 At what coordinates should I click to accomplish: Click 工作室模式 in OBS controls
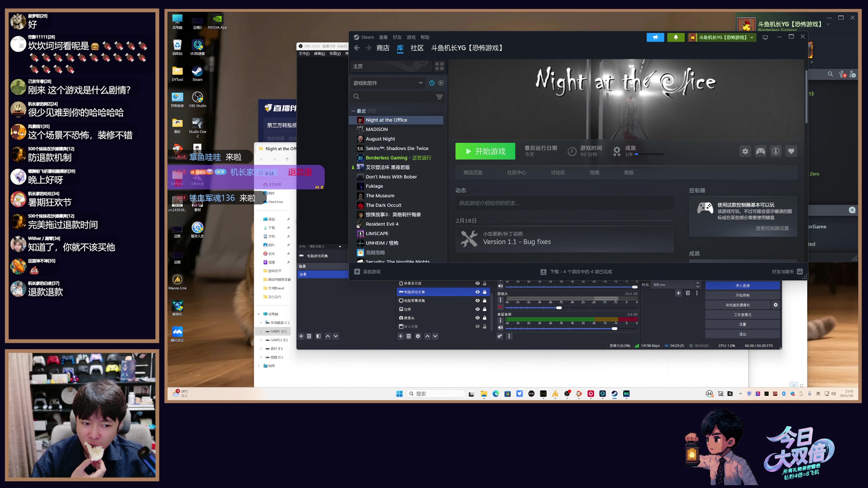[743, 315]
